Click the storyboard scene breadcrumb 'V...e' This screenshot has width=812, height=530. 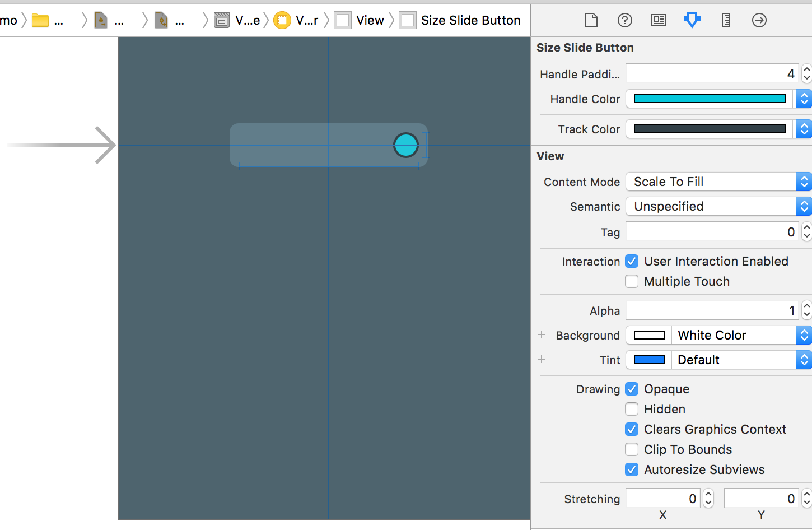pos(238,21)
